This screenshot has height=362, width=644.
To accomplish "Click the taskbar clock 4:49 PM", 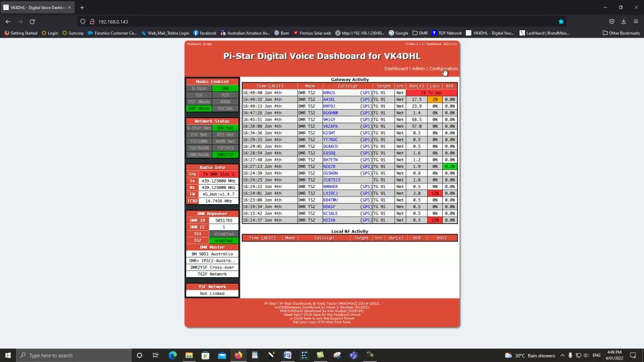I will (614, 355).
